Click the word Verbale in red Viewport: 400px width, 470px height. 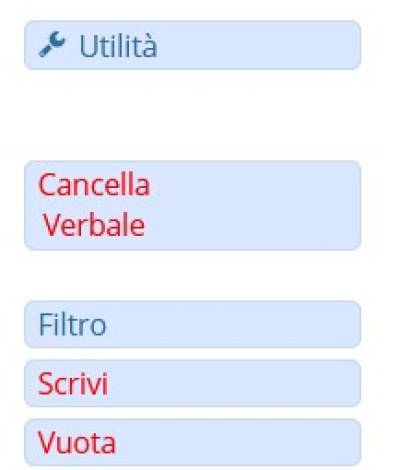click(94, 225)
